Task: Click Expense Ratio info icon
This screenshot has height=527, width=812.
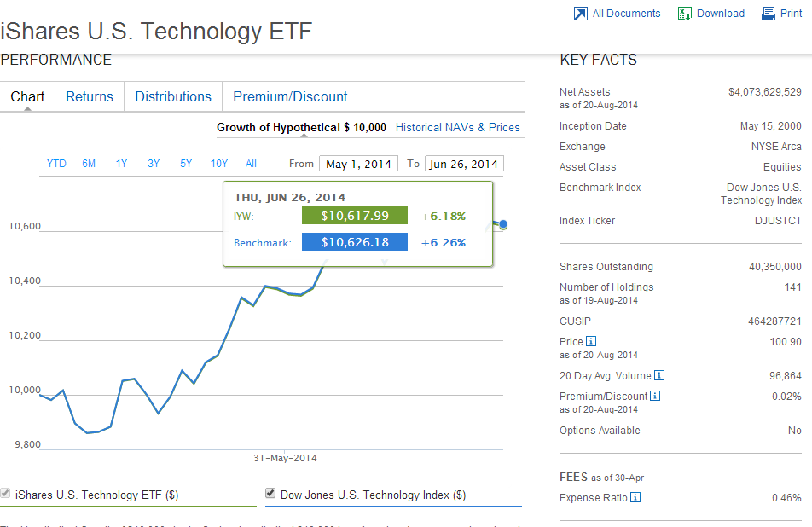Action: coord(635,498)
